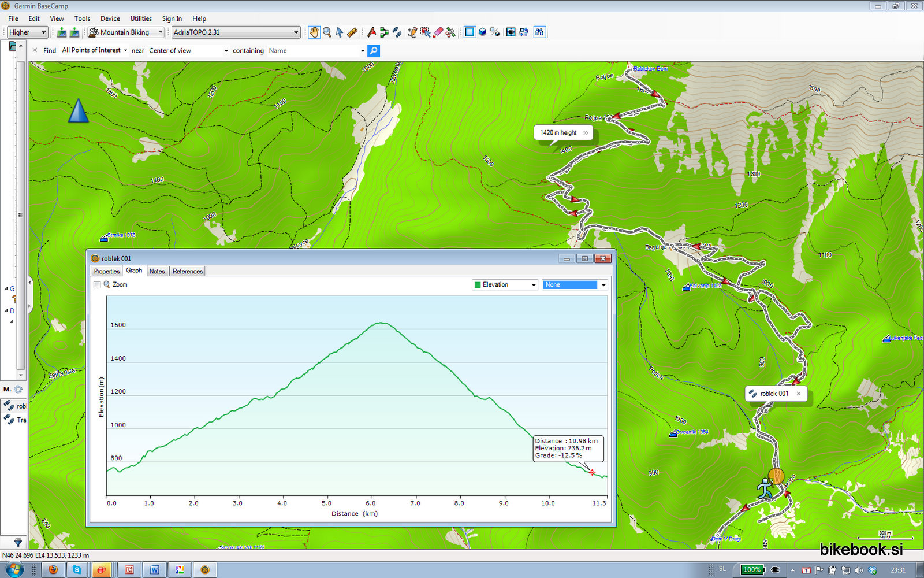Collapse the D tree node in sidebar
This screenshot has width=924, height=578.
[x=6, y=311]
